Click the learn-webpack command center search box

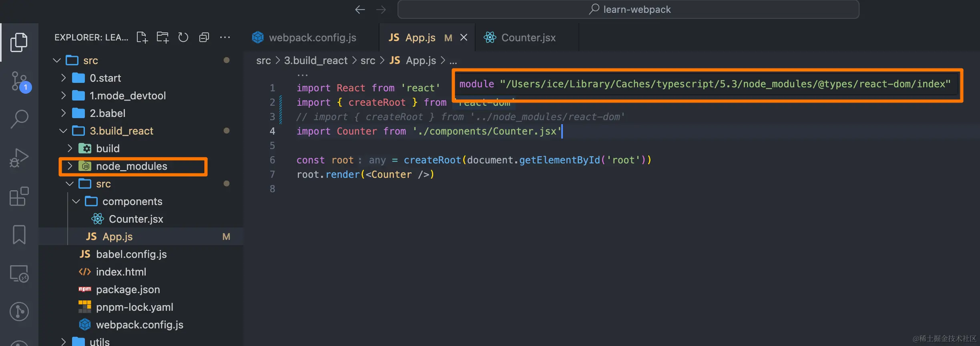point(629,10)
